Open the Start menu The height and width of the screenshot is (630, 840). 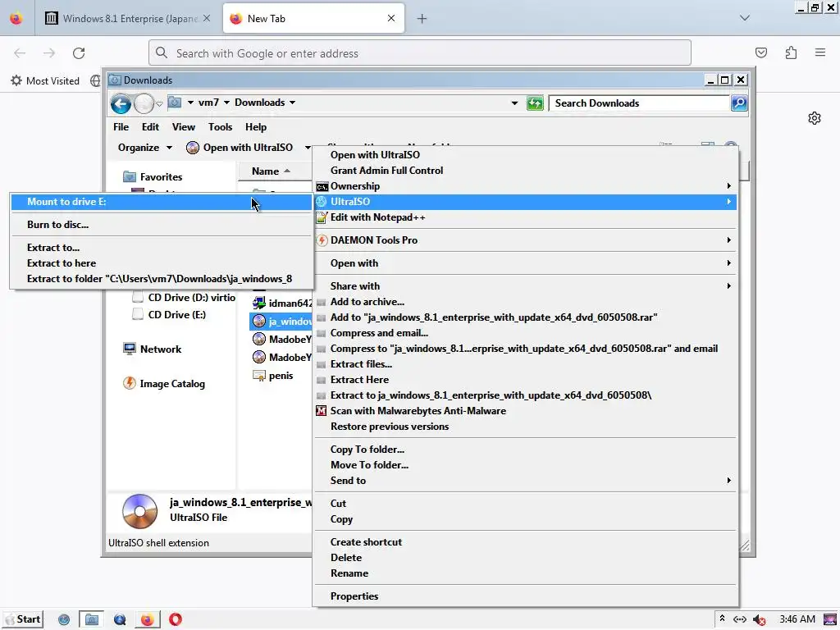point(23,619)
